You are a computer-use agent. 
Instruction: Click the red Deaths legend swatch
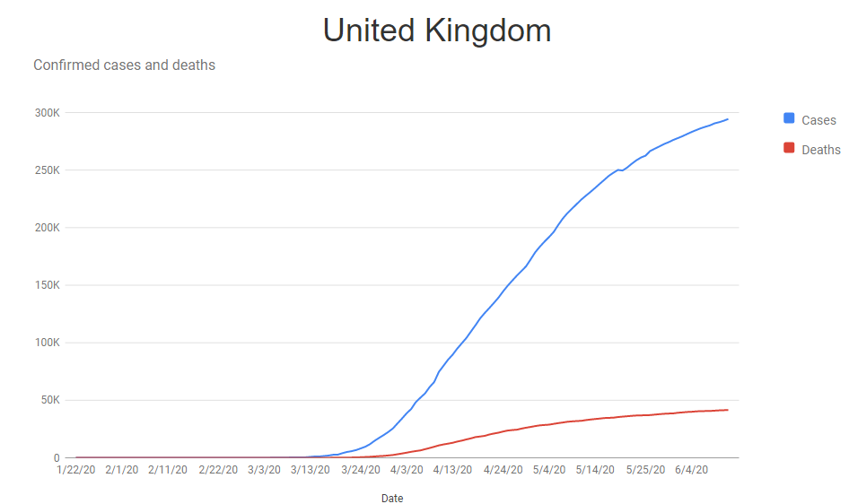point(790,148)
